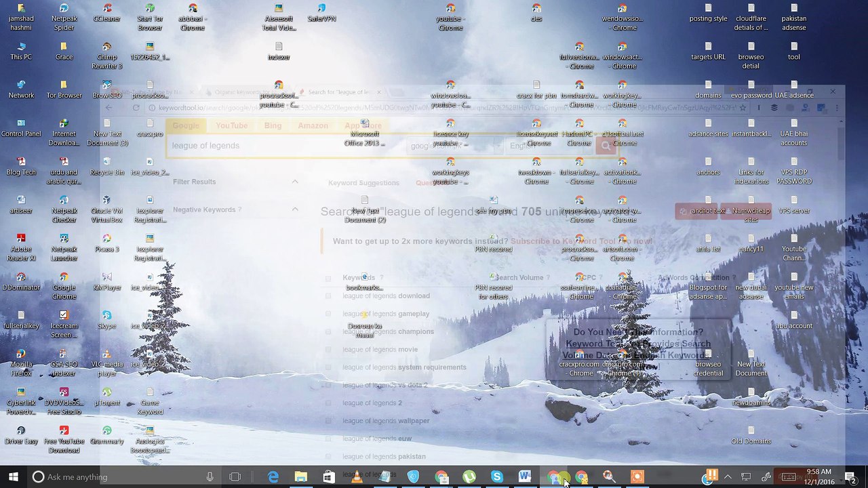
Task: Open the Windows Store taskbar icon
Action: [x=329, y=477]
